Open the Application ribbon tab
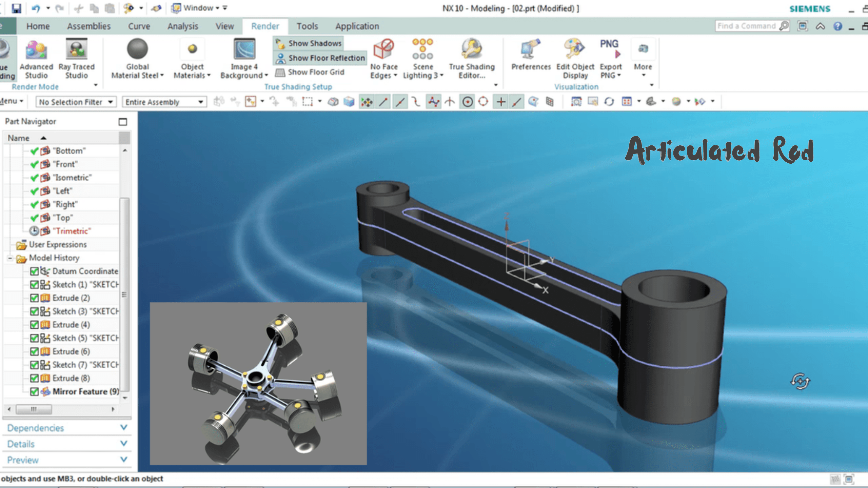Screen dimensions: 868x488 click(x=357, y=26)
